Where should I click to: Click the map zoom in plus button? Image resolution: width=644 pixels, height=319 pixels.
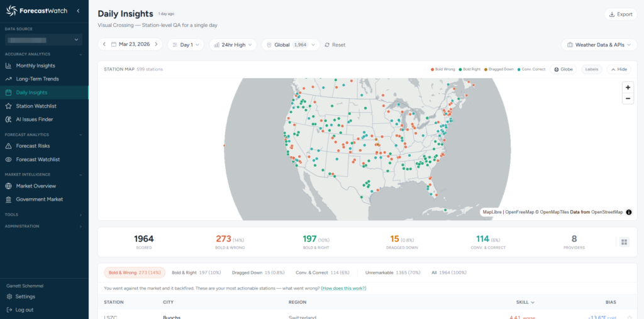[627, 87]
